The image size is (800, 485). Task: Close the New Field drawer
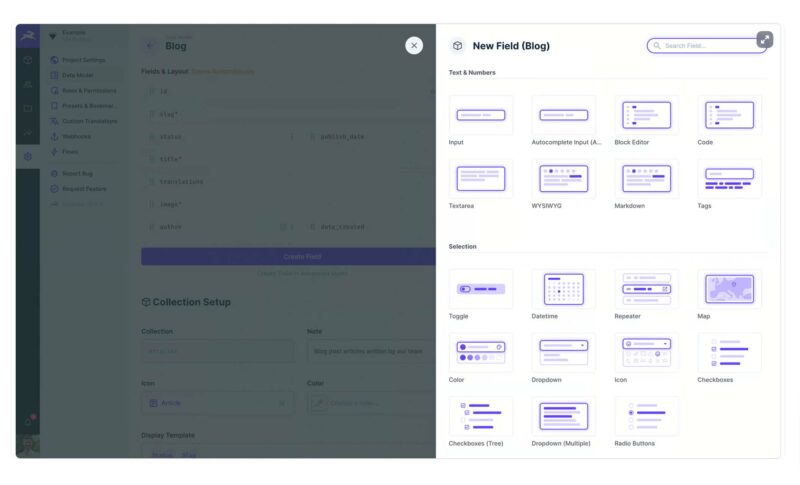click(x=414, y=45)
